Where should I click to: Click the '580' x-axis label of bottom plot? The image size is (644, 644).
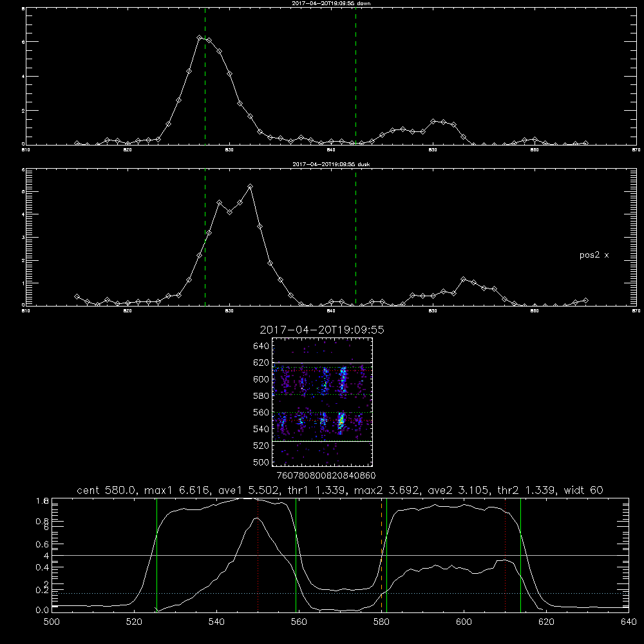point(381,622)
